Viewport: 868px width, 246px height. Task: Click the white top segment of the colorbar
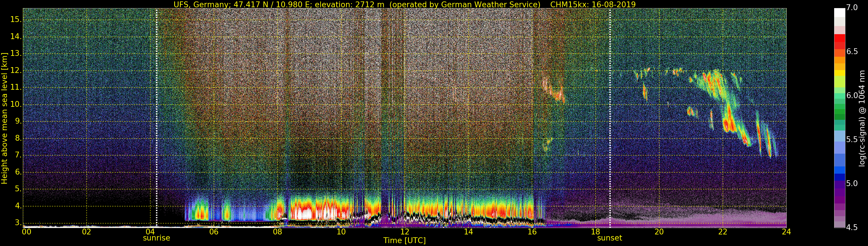839,12
